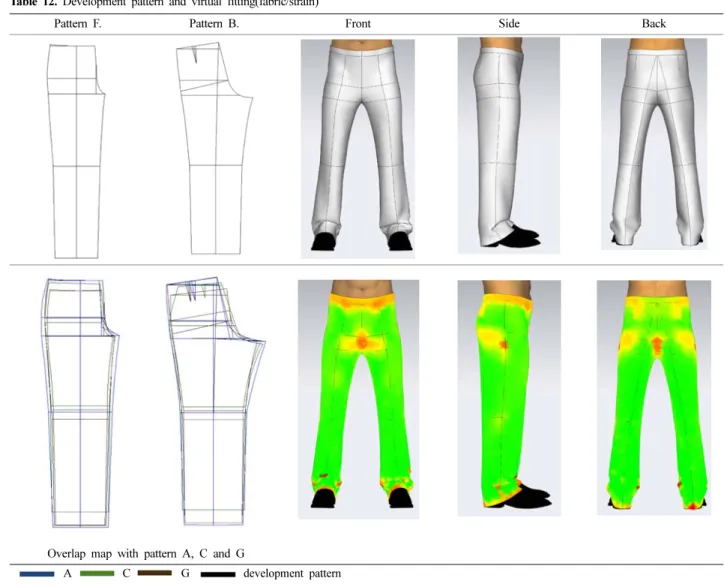
Task: Select the back pattern outline drawing
Action: tap(215, 148)
